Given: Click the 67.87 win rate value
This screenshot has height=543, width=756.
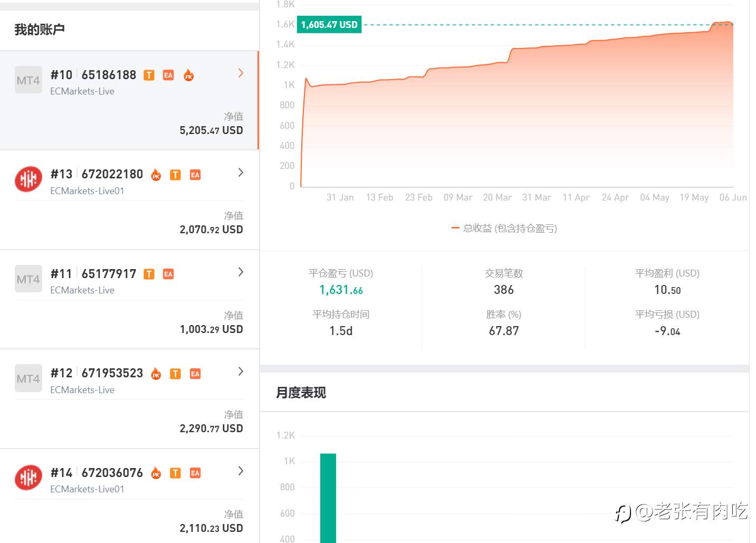Looking at the screenshot, I should point(504,331).
